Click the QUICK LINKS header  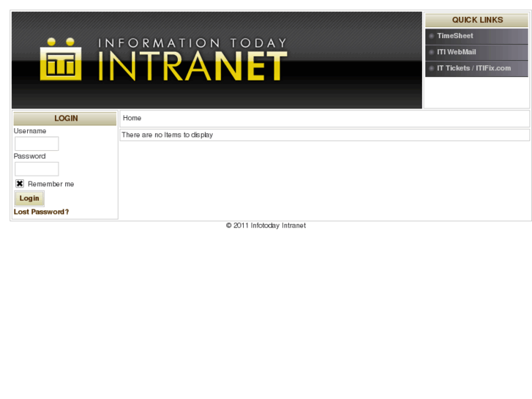(476, 20)
